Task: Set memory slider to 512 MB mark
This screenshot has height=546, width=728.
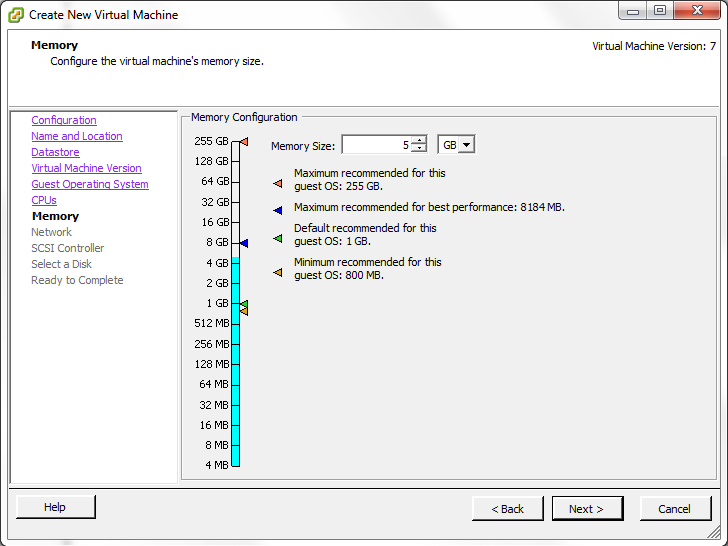Action: 235,324
